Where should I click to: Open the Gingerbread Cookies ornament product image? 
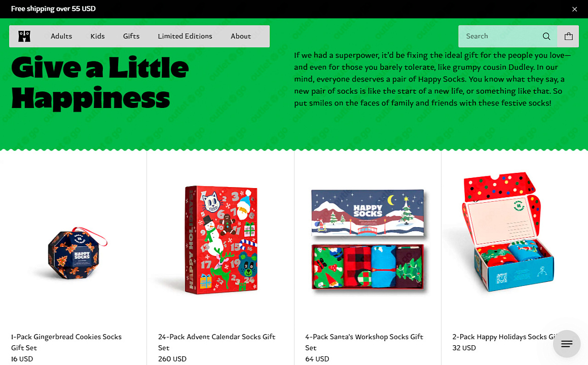[77, 253]
